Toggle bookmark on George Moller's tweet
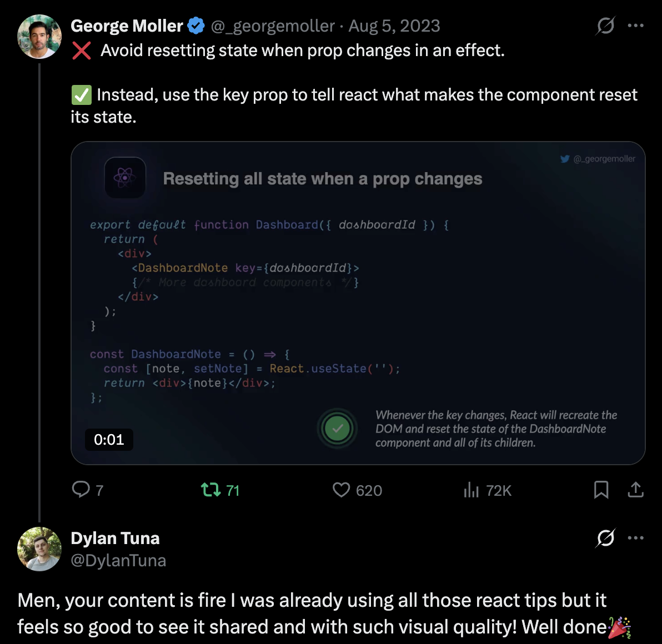This screenshot has width=662, height=644. pos(601,490)
